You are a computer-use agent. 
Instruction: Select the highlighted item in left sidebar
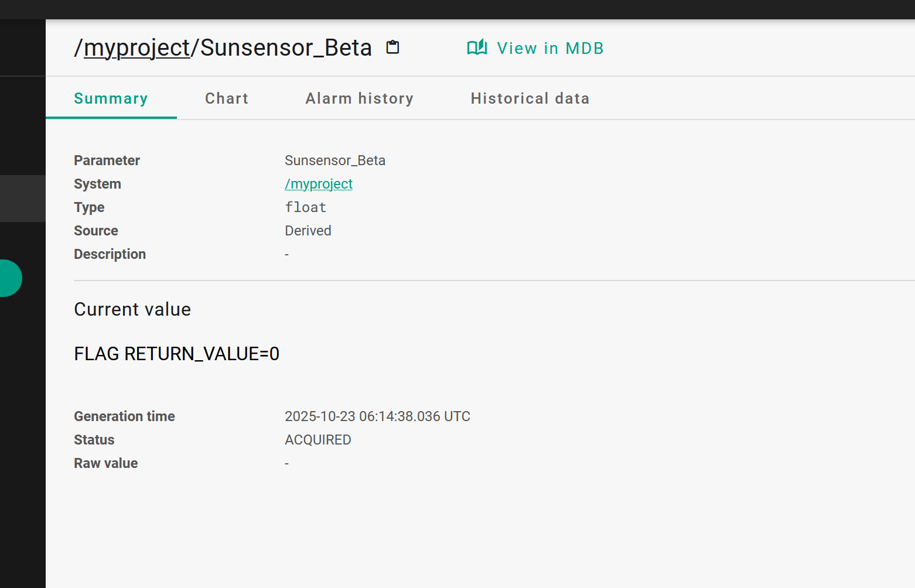pos(23,199)
